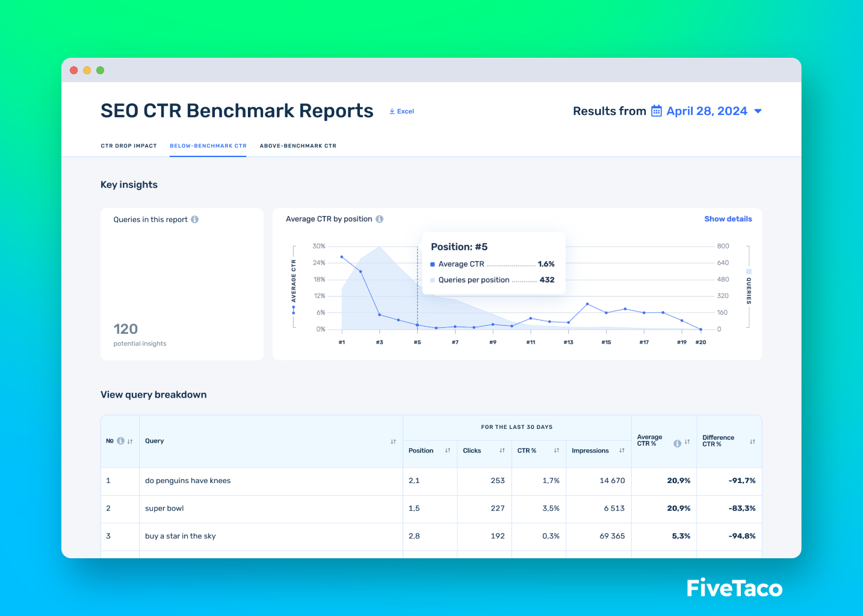Click the red close window button

pyautogui.click(x=74, y=70)
